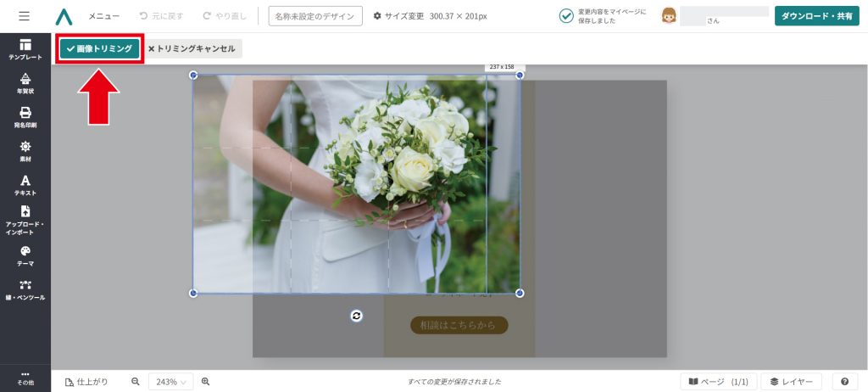Zoom out using the minus magnifier
Viewport: 868px width, 392px height.
tap(136, 382)
